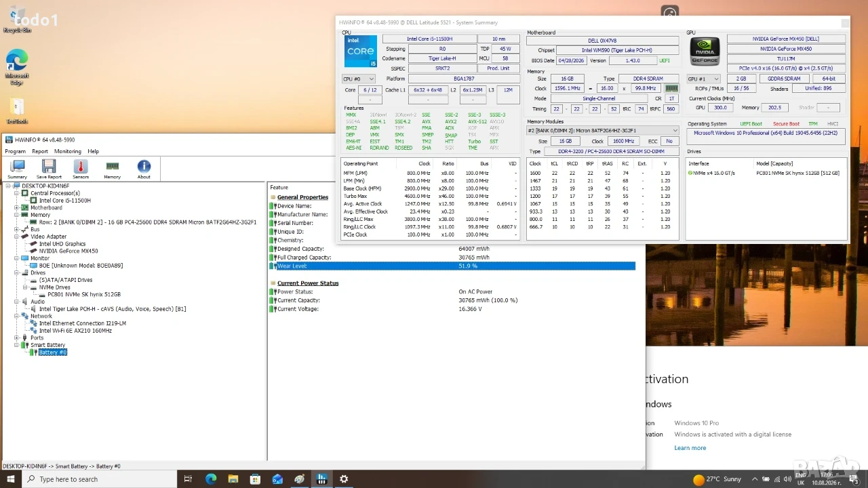Screen dimensions: 868x488
Task: Click the Intel Core i5-11500H CPU name field
Action: click(x=429, y=39)
